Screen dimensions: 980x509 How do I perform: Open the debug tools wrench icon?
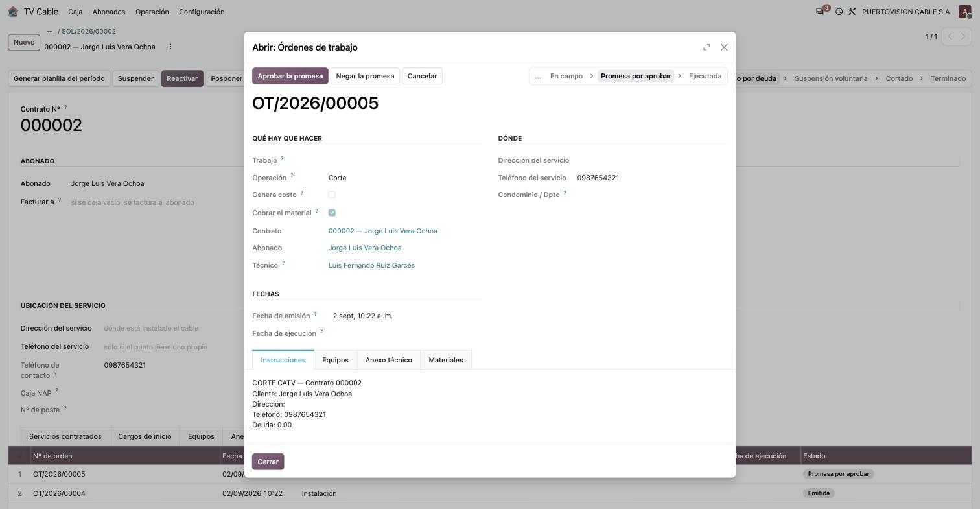[852, 12]
